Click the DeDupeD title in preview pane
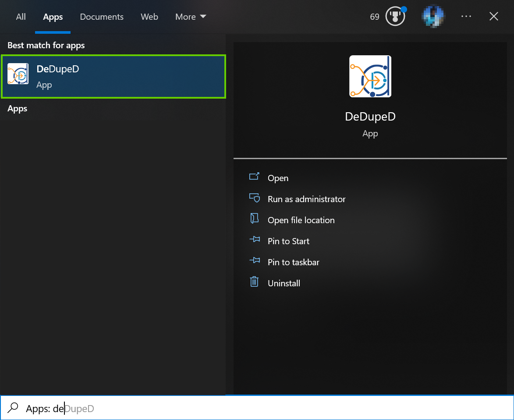Screen dimensions: 514x420 click(x=370, y=116)
